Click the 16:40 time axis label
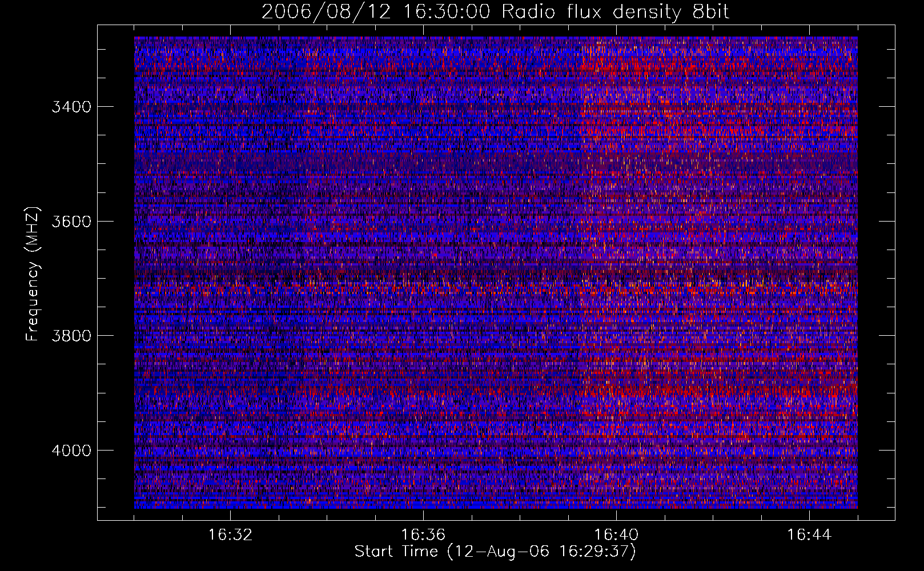The width and height of the screenshot is (924, 571). (x=616, y=535)
